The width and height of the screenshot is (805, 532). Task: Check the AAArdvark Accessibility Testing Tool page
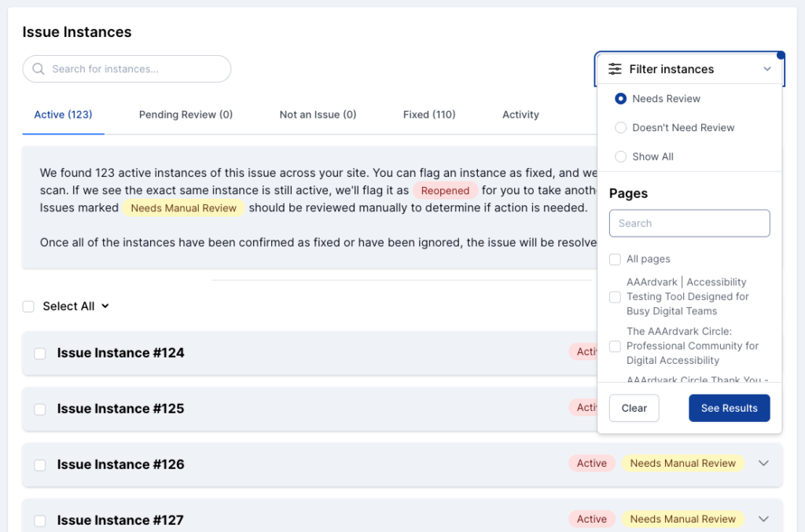(616, 297)
